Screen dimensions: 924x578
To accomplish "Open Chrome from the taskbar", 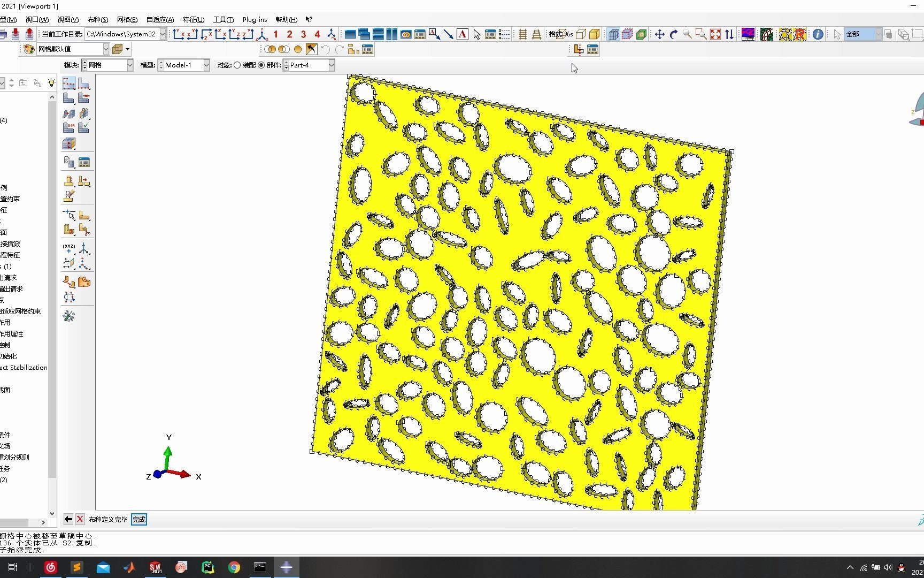I will pyautogui.click(x=234, y=567).
